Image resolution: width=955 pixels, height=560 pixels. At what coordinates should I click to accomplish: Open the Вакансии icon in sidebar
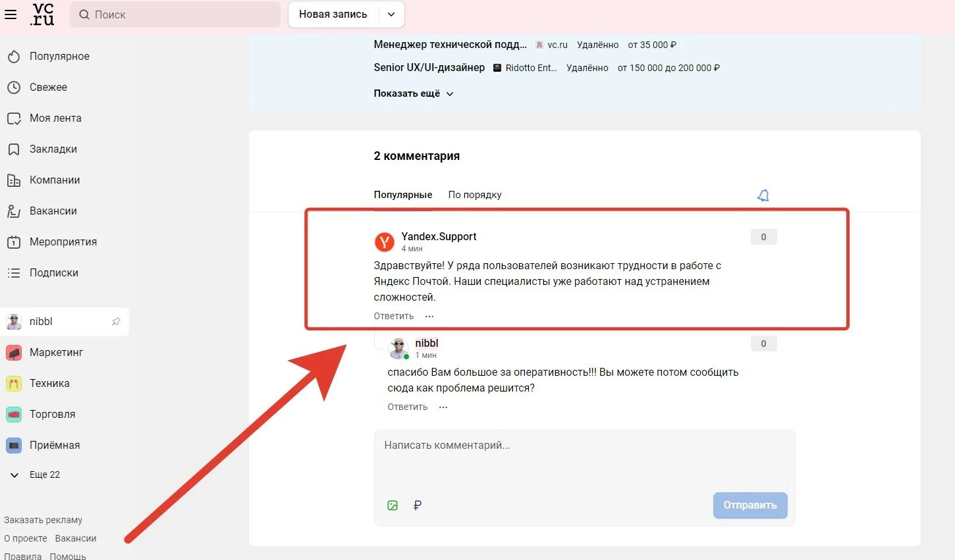[14, 211]
